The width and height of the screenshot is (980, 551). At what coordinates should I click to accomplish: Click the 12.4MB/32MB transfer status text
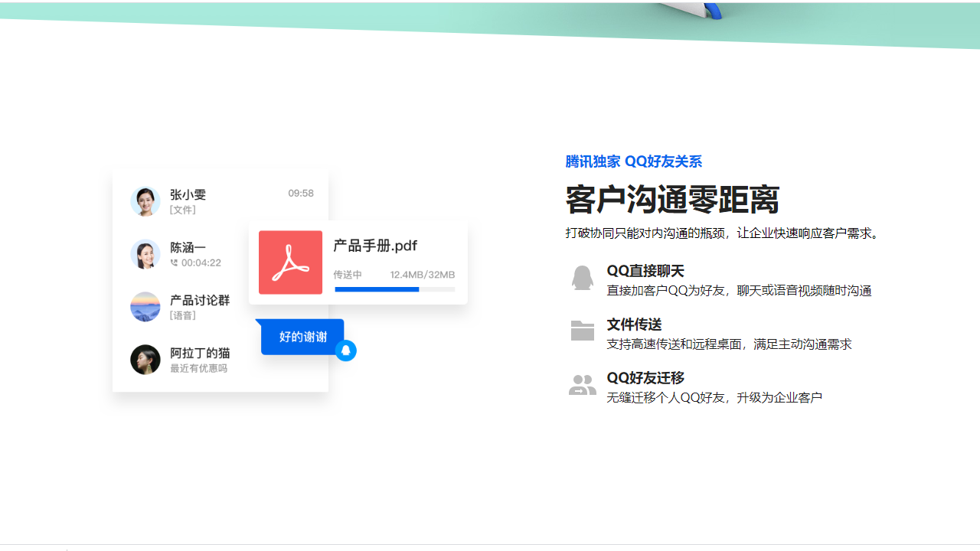(x=422, y=275)
